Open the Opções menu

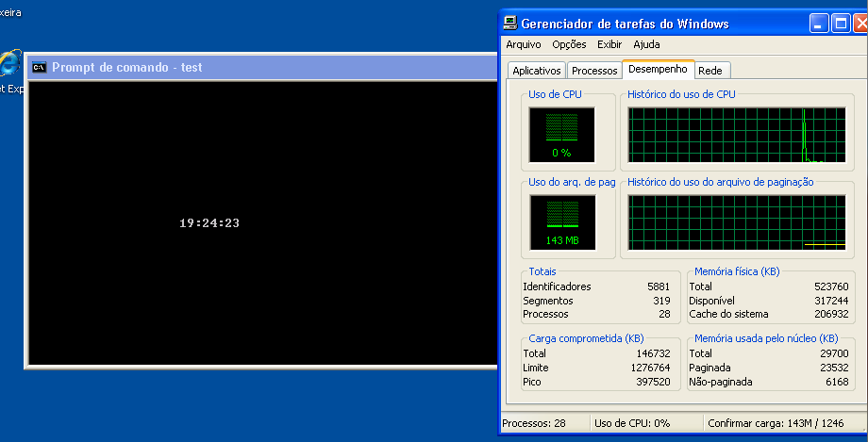point(569,45)
